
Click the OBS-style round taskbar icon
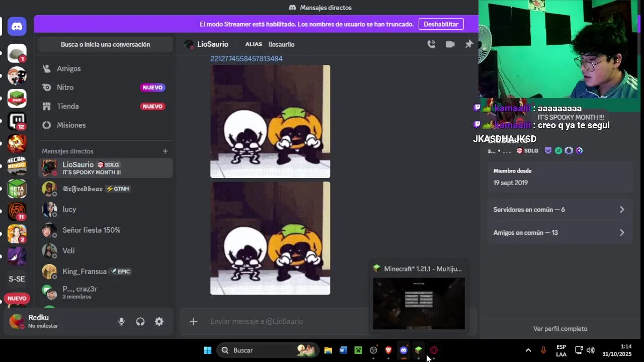373,350
